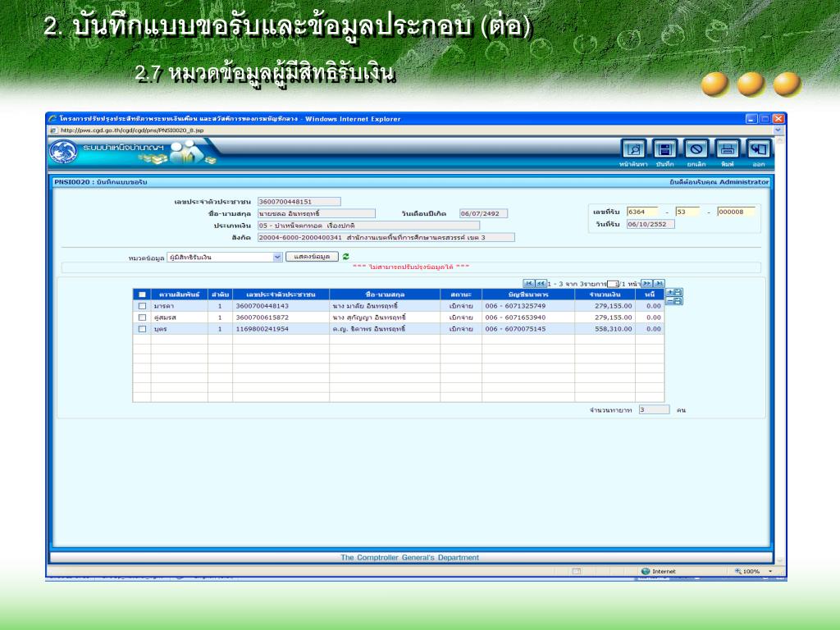The height and width of the screenshot is (630, 840).
Task: Go to first page of the list
Action: click(x=529, y=283)
